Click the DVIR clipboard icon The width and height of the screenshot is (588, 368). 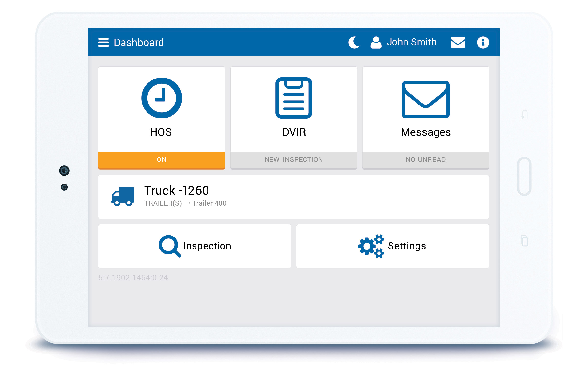click(x=293, y=98)
